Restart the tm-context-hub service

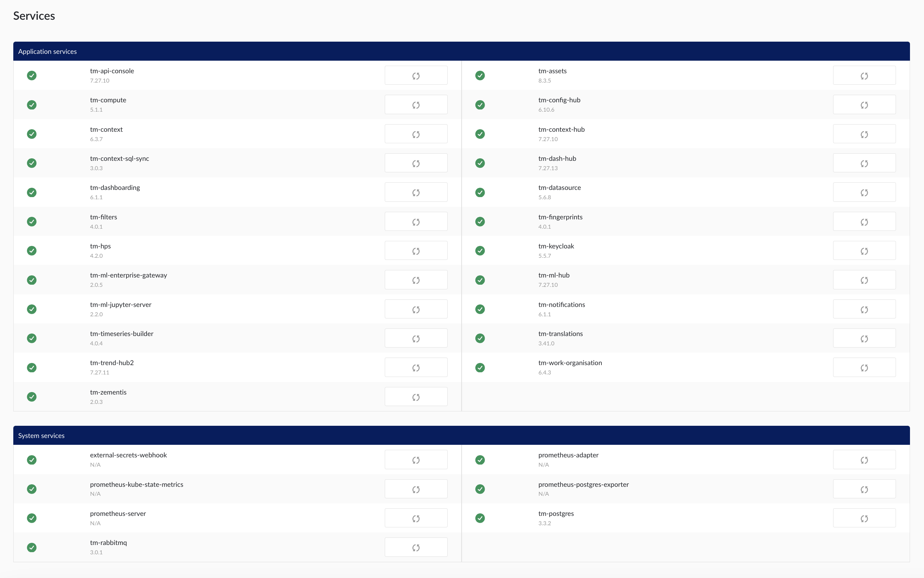(864, 134)
